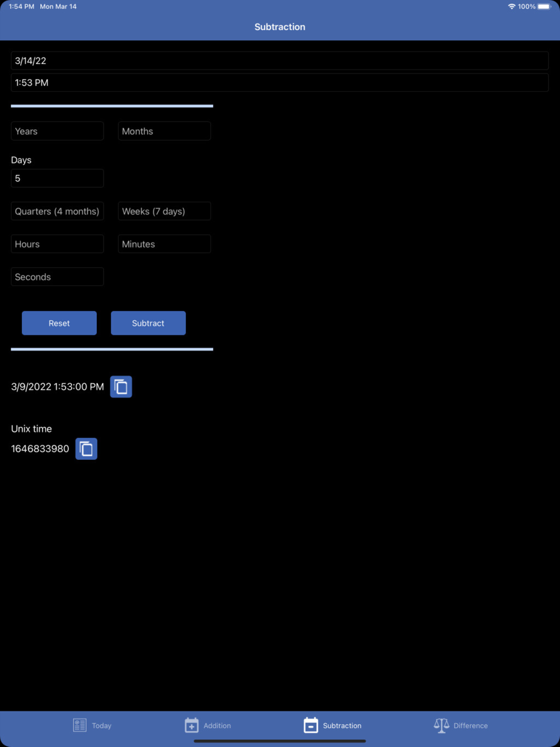Viewport: 560px width, 747px height.
Task: Open the Today tab newspaper icon
Action: (x=80, y=725)
